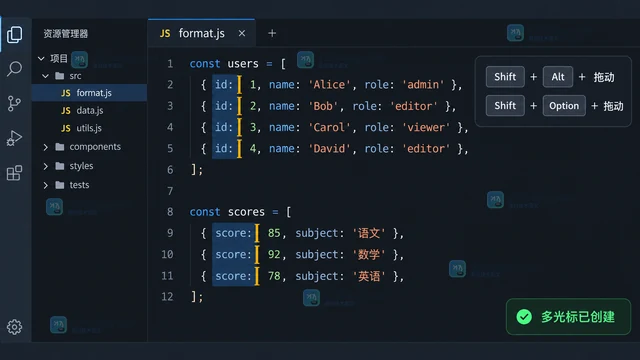Open utils.js in the file tree
The width and height of the screenshot is (640, 360).
coord(89,128)
